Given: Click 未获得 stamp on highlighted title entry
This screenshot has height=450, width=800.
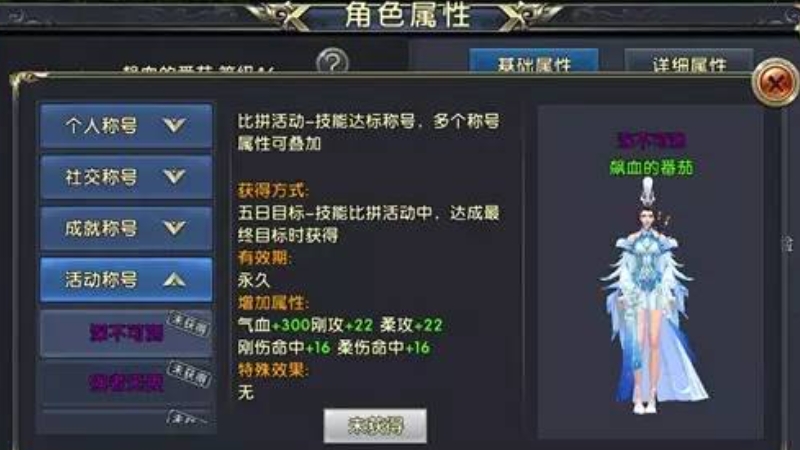Looking at the screenshot, I should (190, 324).
